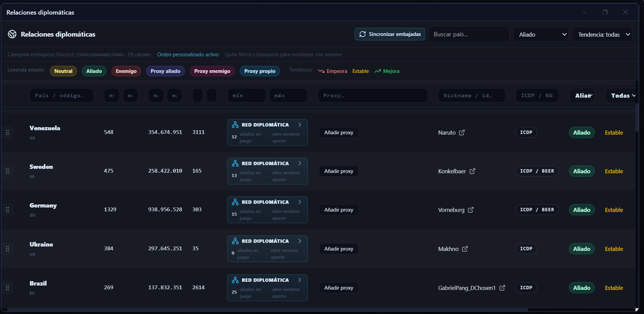The height and width of the screenshot is (314, 644).
Task: Toggle the Proxy propio legend badge
Action: click(x=260, y=71)
